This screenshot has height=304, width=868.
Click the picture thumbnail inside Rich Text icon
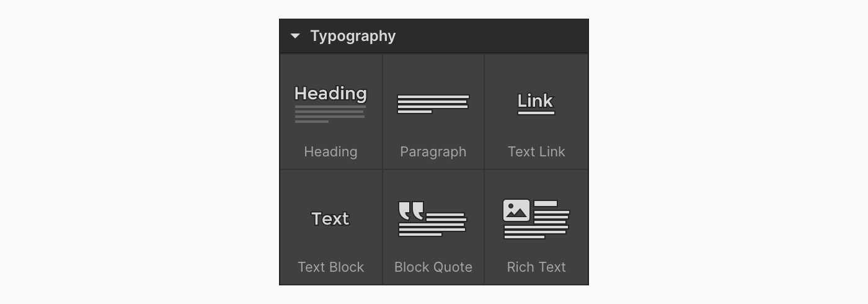click(x=516, y=210)
